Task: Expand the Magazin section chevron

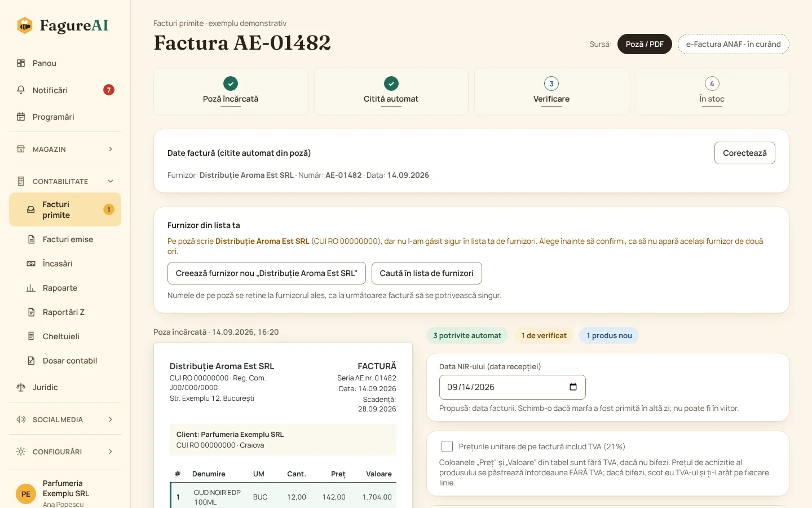Action: click(x=111, y=149)
